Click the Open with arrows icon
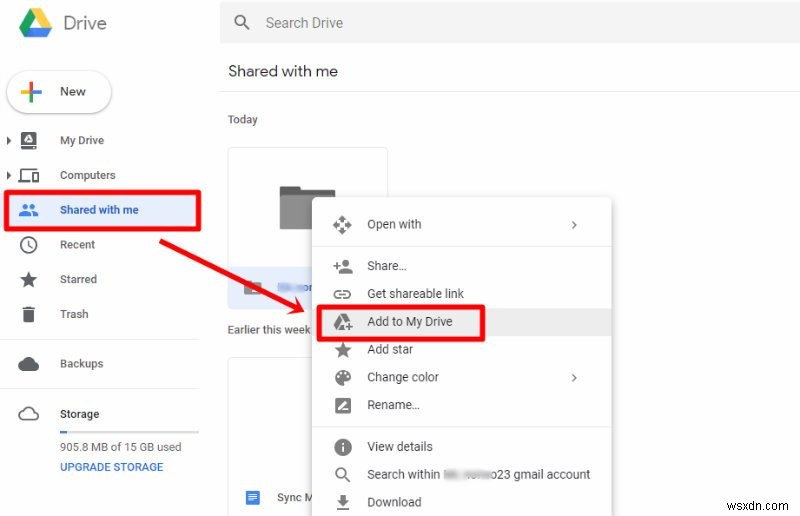Image resolution: width=800 pixels, height=516 pixels. (342, 225)
